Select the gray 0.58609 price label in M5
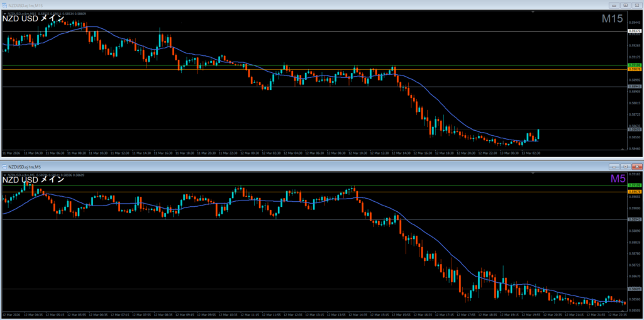 [635, 289]
